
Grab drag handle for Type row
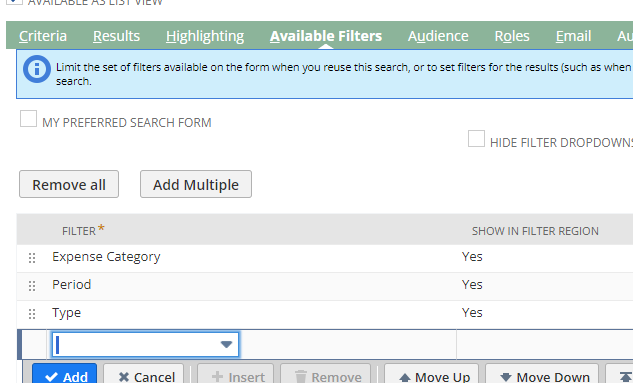click(32, 314)
